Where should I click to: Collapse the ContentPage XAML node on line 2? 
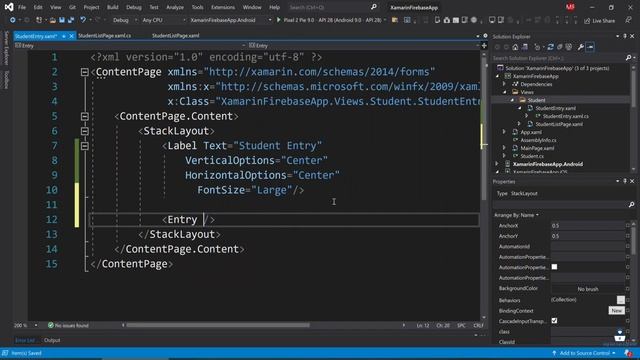(84, 72)
